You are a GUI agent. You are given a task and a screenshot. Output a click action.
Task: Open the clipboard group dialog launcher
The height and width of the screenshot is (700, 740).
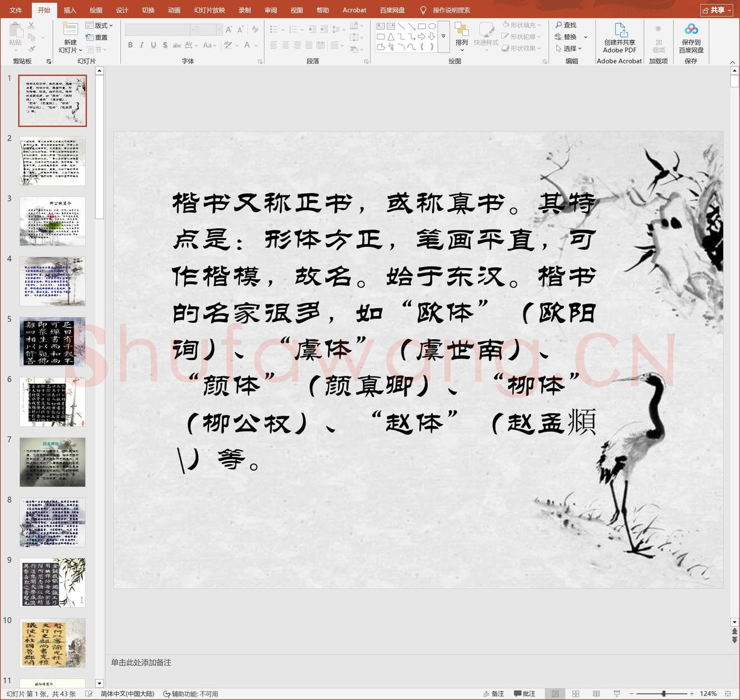tap(49, 62)
